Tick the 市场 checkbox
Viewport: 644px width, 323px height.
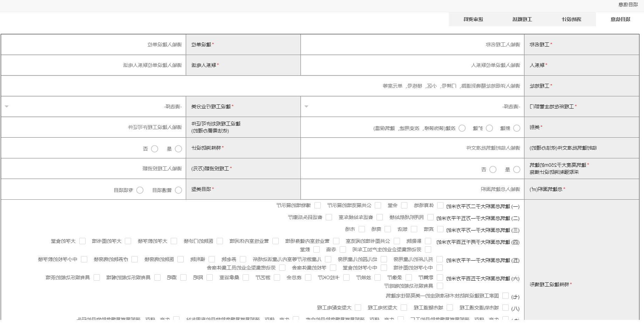361,229
